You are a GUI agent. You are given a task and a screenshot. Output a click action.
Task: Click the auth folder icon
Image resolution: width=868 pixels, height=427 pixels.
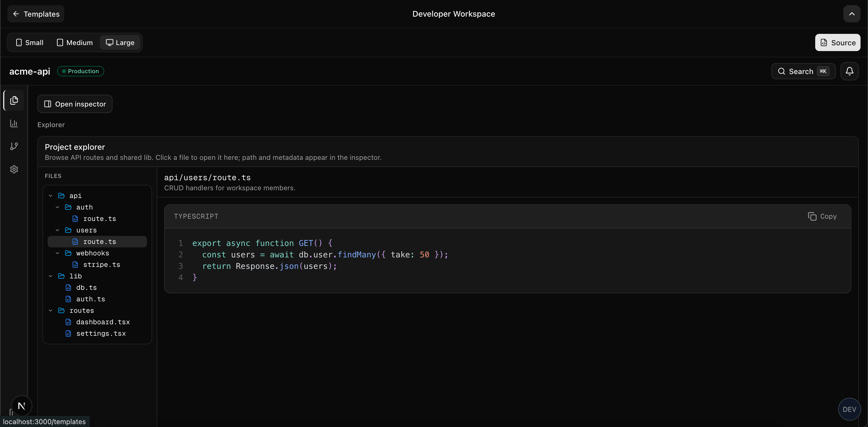tap(68, 207)
